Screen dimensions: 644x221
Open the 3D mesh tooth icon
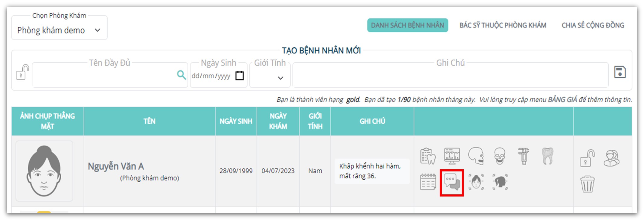(x=548, y=156)
